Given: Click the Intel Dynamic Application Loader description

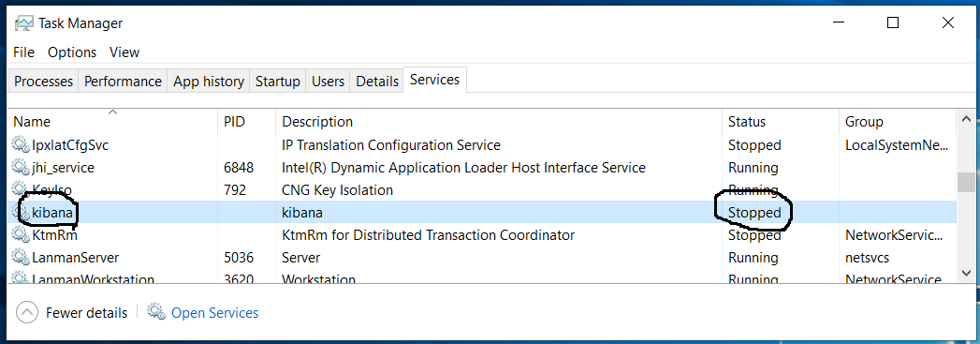Looking at the screenshot, I should point(463,168).
